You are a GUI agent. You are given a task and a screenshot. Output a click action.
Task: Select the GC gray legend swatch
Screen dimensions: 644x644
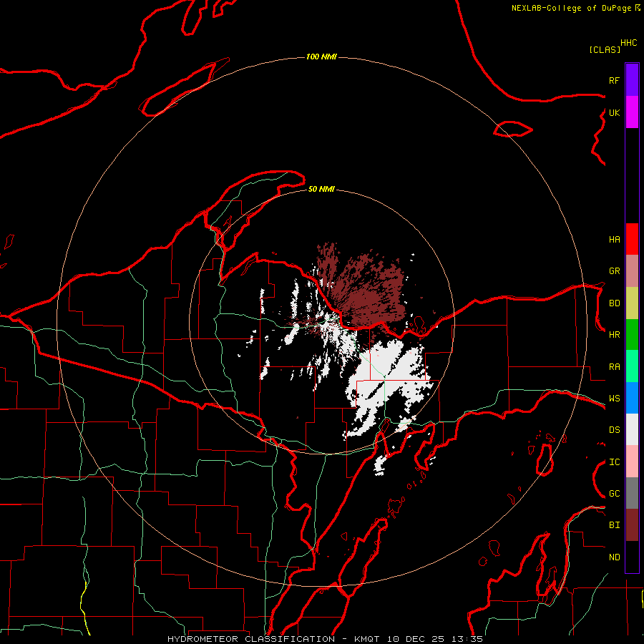pos(632,493)
